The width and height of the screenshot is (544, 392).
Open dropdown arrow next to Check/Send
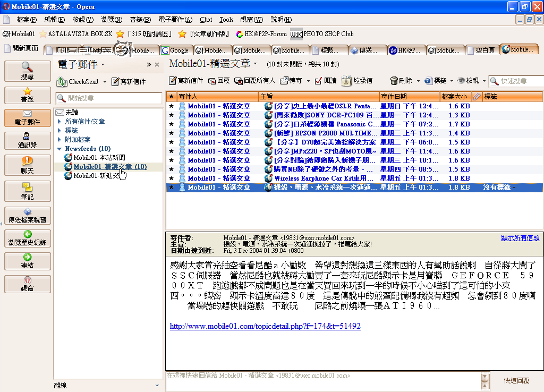[105, 82]
